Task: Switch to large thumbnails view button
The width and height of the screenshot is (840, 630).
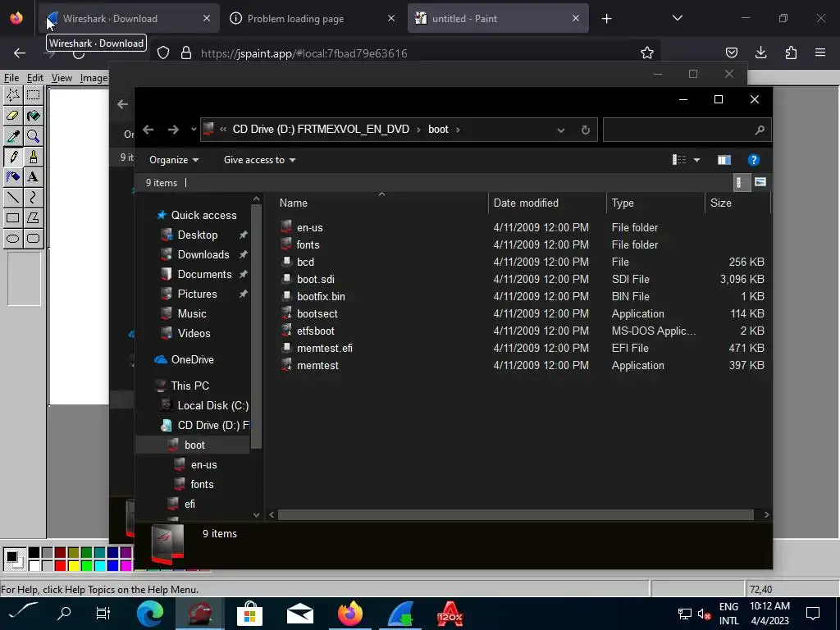Action: [x=760, y=182]
